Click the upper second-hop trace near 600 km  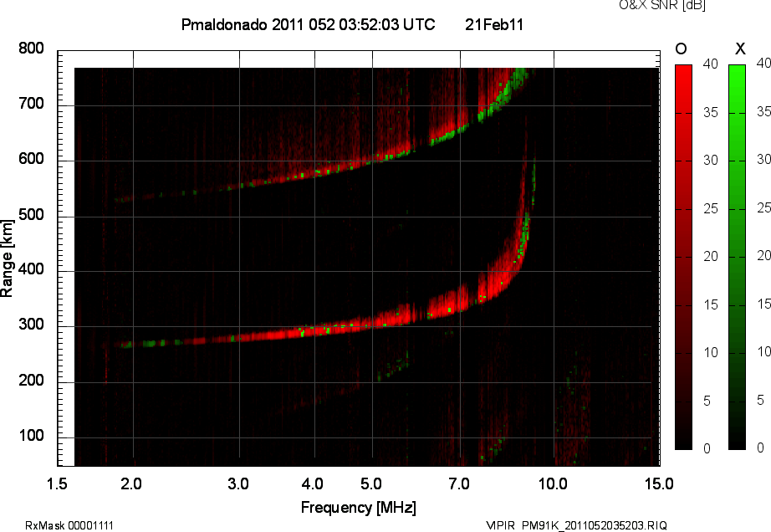click(314, 173)
